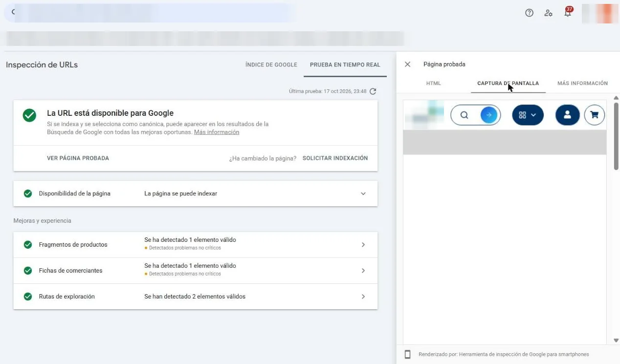Click 'Inspección de URLs' title
The image size is (620, 364).
pos(42,64)
